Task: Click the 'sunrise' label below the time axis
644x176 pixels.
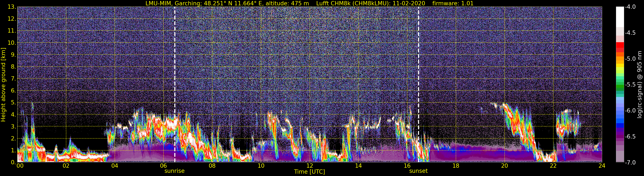Action: point(174,171)
